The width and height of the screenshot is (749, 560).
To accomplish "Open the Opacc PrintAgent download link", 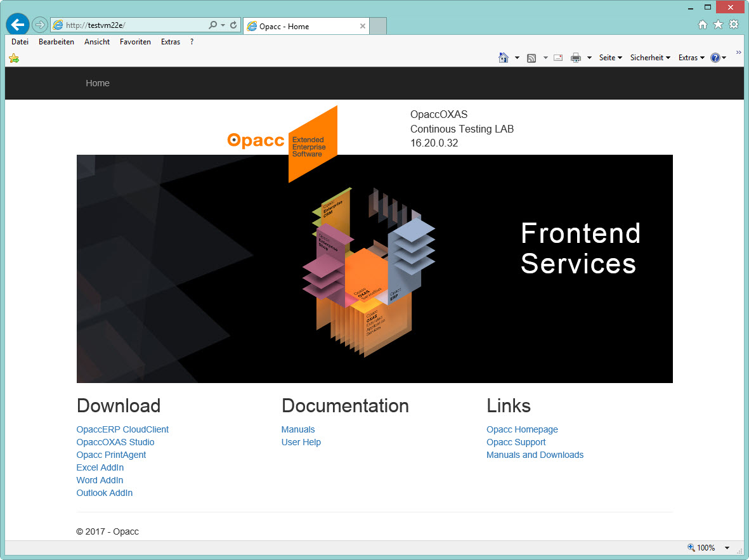I will coord(111,455).
